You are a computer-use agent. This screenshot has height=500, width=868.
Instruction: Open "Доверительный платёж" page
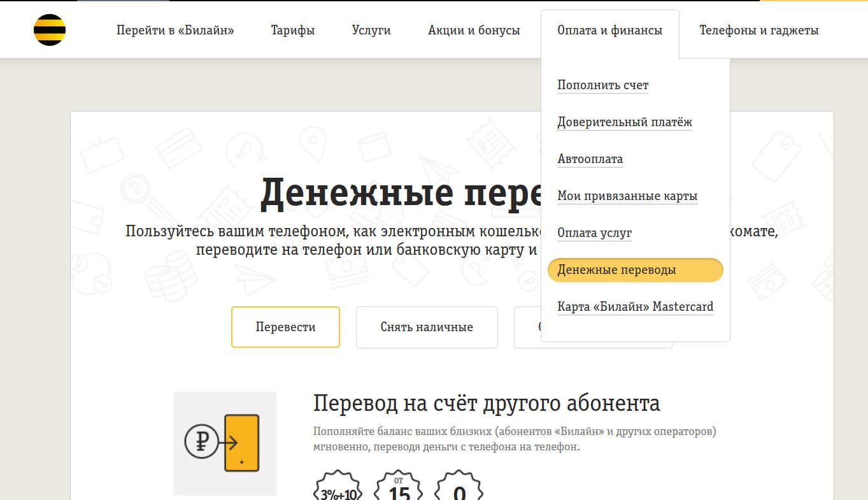(625, 122)
